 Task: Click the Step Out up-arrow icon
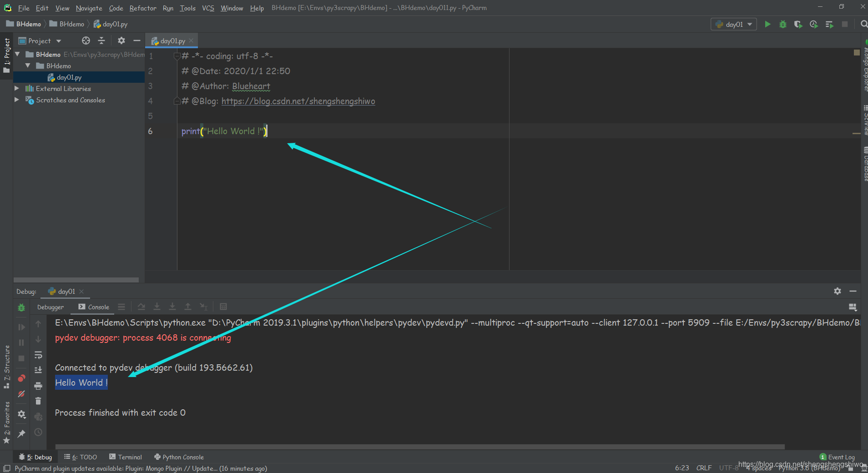point(188,307)
